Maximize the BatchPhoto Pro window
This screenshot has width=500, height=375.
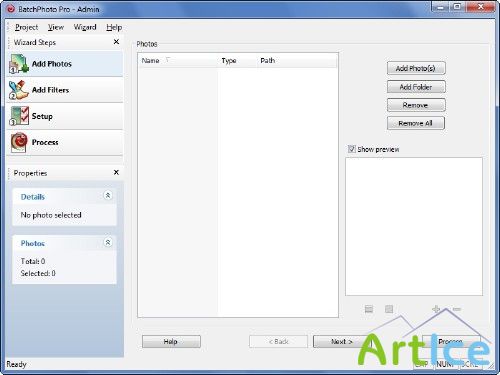[457, 7]
